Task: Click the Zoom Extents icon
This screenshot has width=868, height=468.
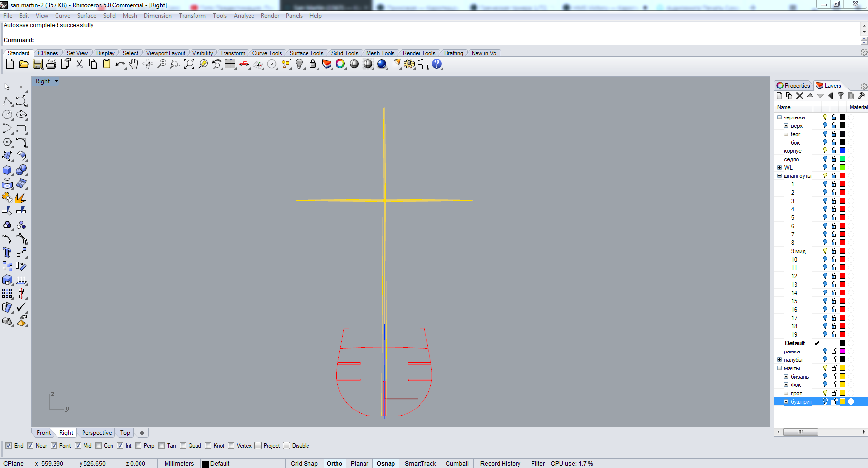Action: tap(189, 64)
